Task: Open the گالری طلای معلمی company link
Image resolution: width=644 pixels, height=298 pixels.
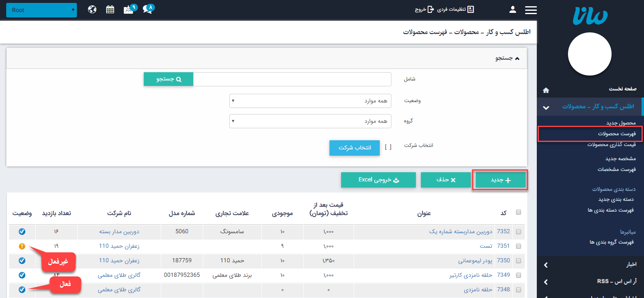Action: [120, 275]
